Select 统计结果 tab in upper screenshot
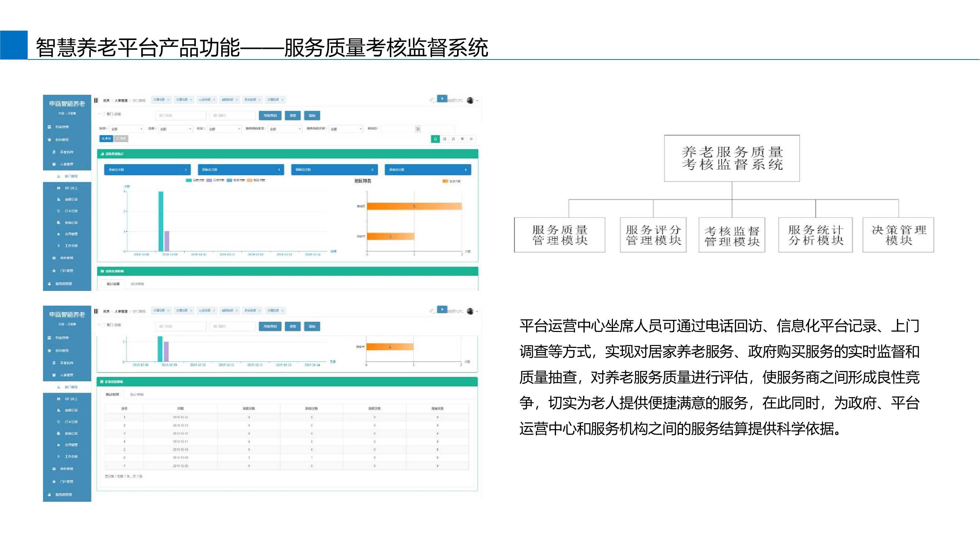980x551 pixels. tap(113, 284)
